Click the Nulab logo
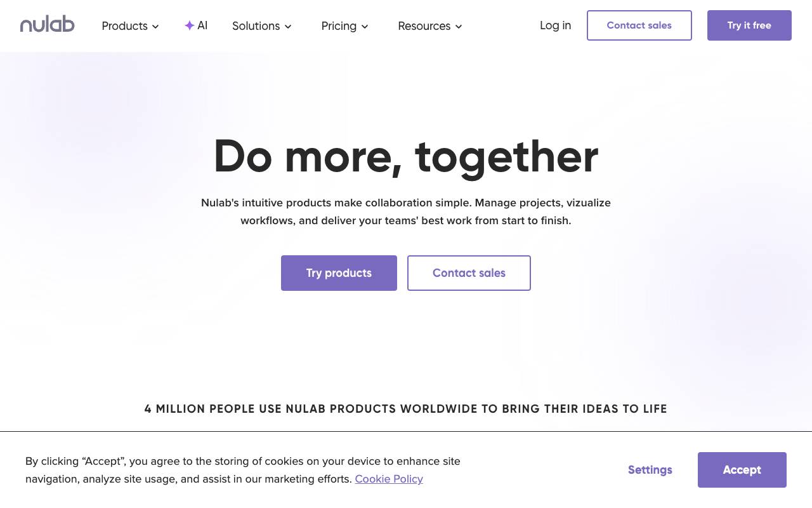This screenshot has width=812, height=508. click(47, 25)
